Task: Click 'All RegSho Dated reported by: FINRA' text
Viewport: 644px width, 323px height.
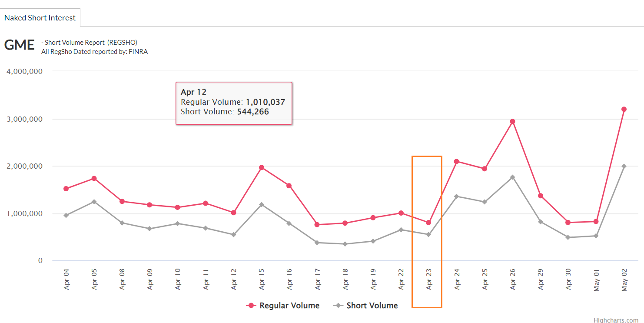Action: (94, 52)
